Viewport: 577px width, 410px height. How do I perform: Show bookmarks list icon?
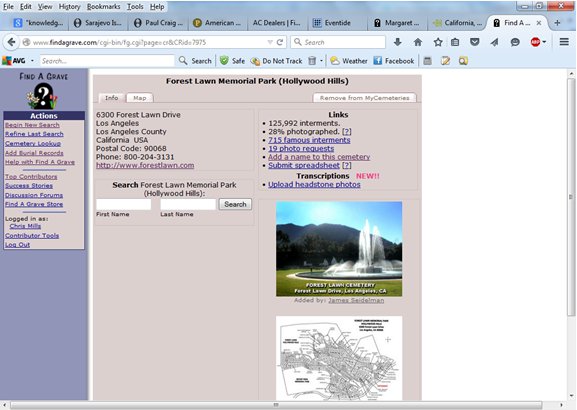click(x=455, y=42)
